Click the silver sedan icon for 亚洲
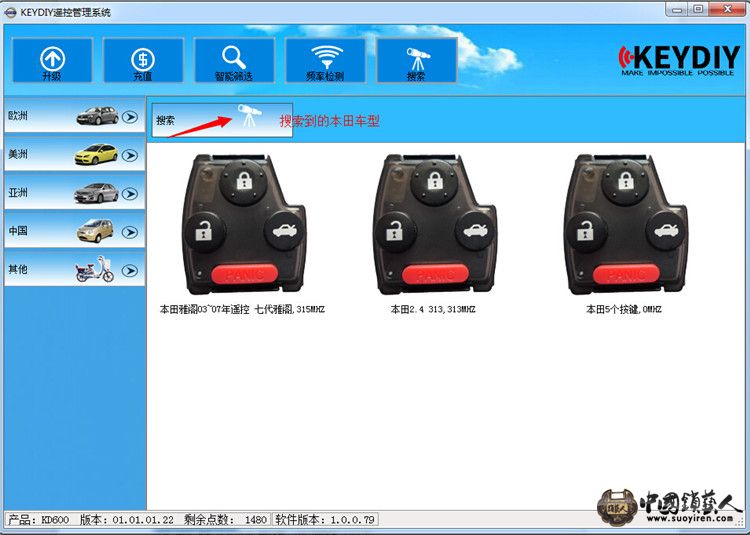Screen dimensions: 750x535 pyautogui.click(x=96, y=193)
